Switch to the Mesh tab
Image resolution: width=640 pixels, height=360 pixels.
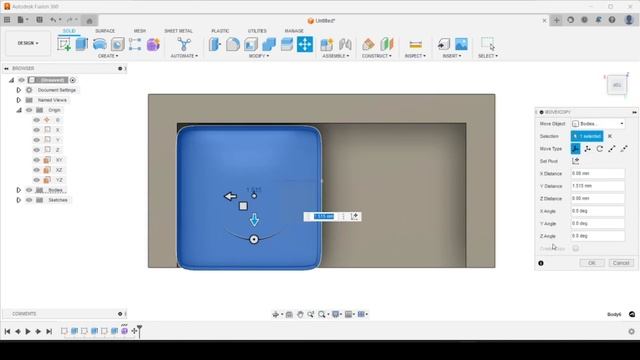point(140,31)
